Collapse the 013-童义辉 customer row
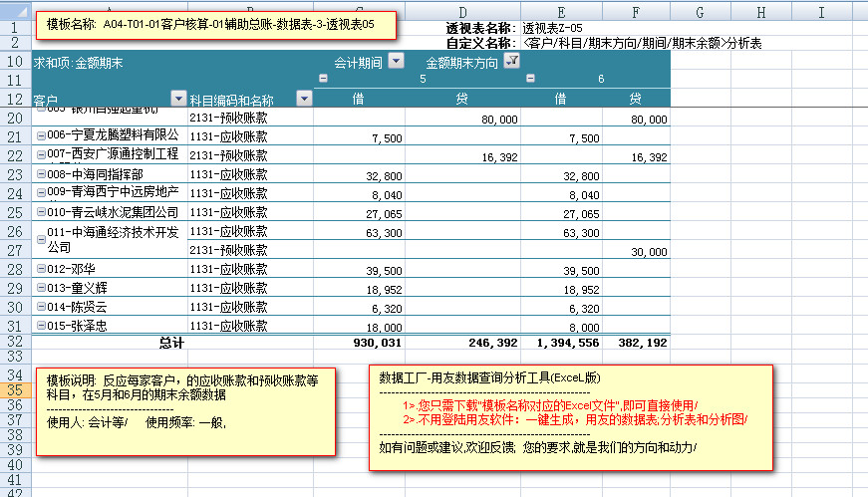Screen dimensions: 868x497 click(40, 289)
